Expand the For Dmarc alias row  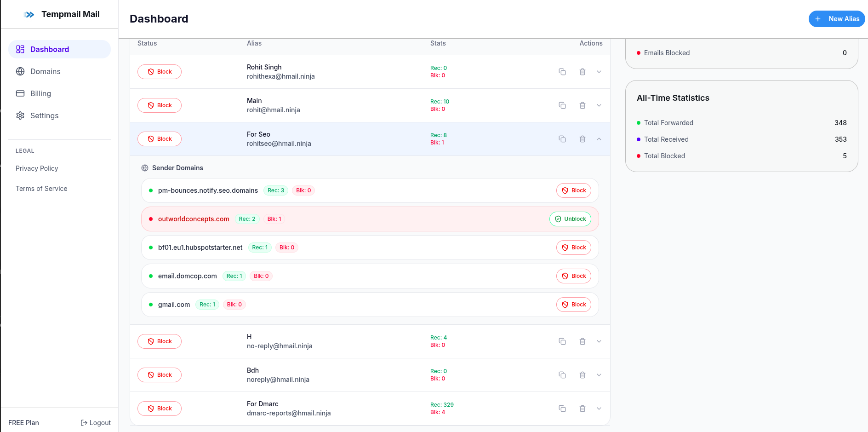599,409
